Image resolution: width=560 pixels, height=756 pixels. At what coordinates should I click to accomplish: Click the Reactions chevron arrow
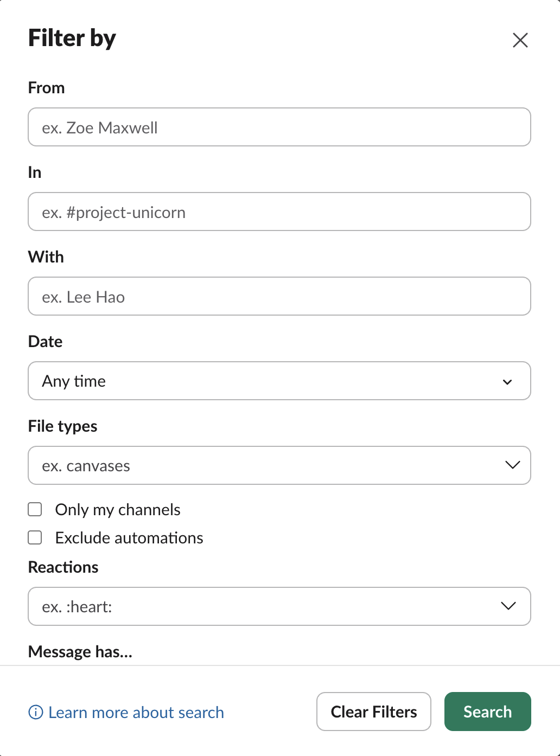[507, 606]
